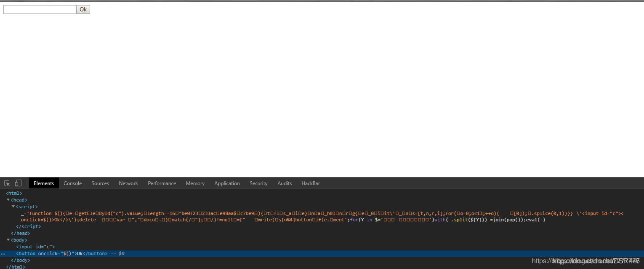Select the button onclick DOM node
This screenshot has width=644, height=269.
point(61,253)
